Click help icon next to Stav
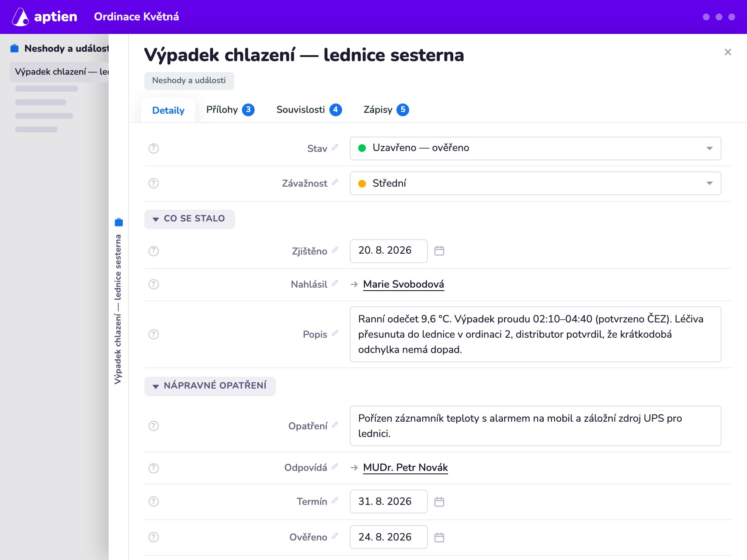This screenshot has height=560, width=747. [x=154, y=148]
